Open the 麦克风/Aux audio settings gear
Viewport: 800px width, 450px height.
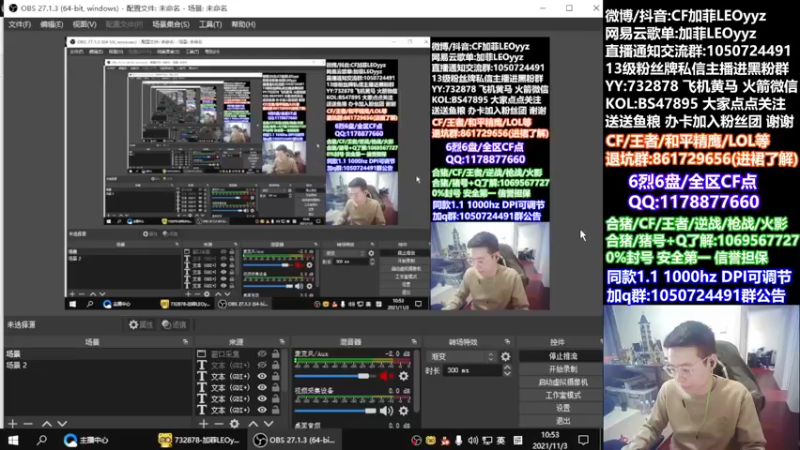404,376
